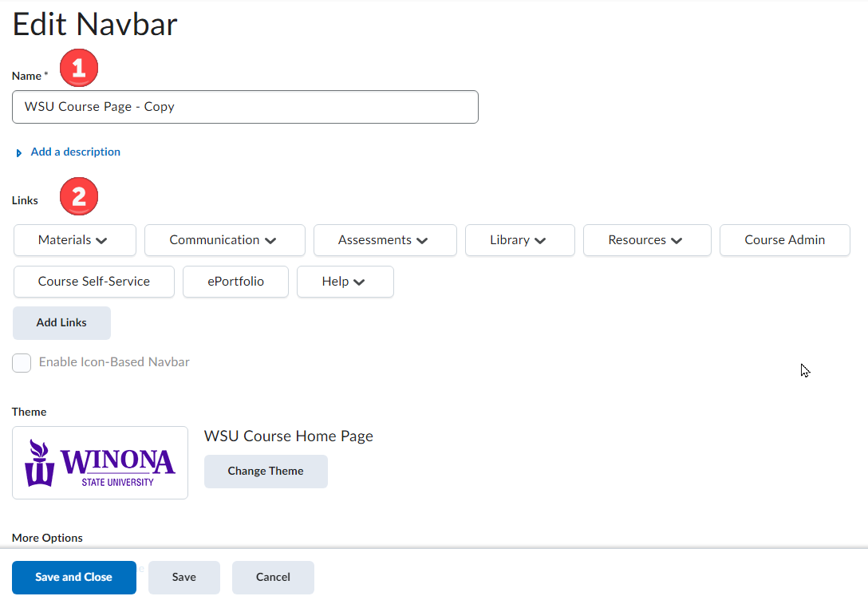The image size is (868, 604).
Task: Click the red number 1 marker
Action: pos(79,69)
